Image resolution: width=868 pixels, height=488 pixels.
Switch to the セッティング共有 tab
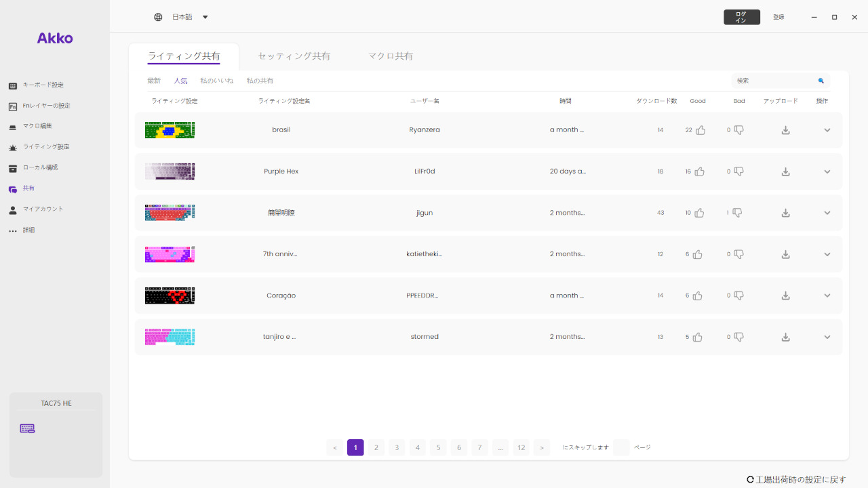pos(294,56)
